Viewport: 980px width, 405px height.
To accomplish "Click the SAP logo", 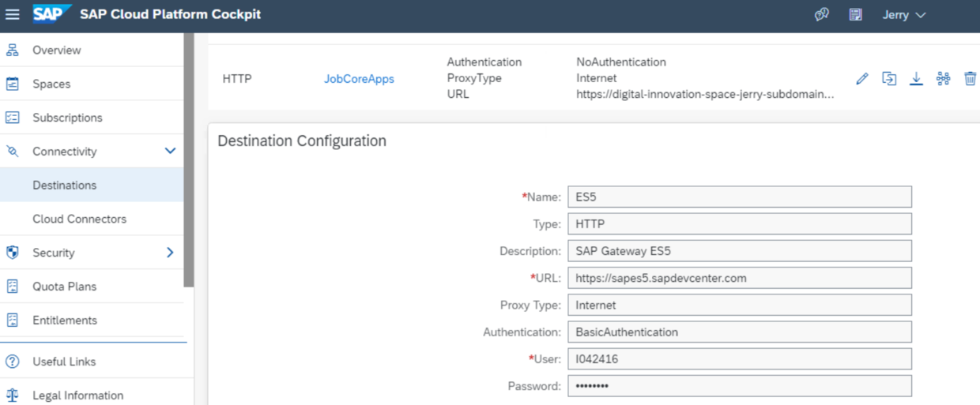I will coord(52,14).
